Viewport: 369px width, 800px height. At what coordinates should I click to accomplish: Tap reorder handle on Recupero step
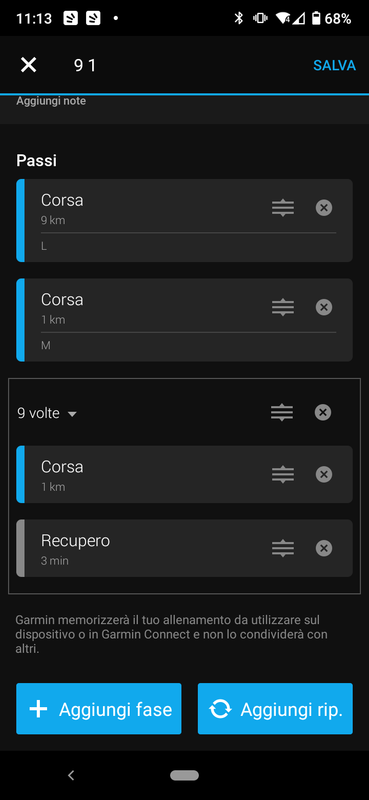[x=283, y=548]
